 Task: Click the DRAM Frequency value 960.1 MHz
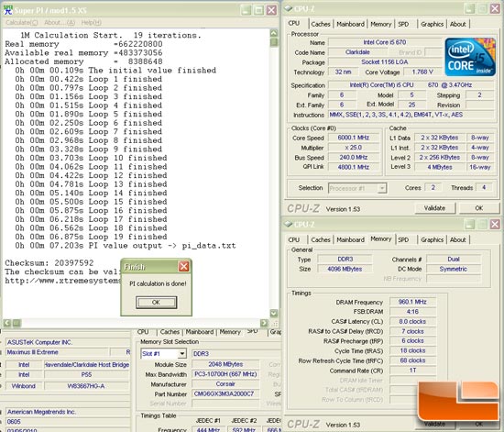[x=412, y=302]
